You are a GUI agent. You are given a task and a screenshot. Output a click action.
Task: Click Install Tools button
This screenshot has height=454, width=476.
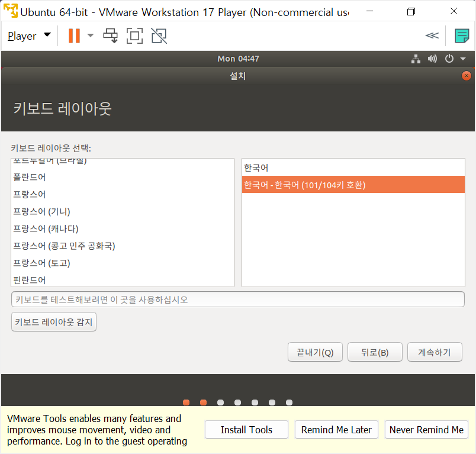pyautogui.click(x=246, y=430)
